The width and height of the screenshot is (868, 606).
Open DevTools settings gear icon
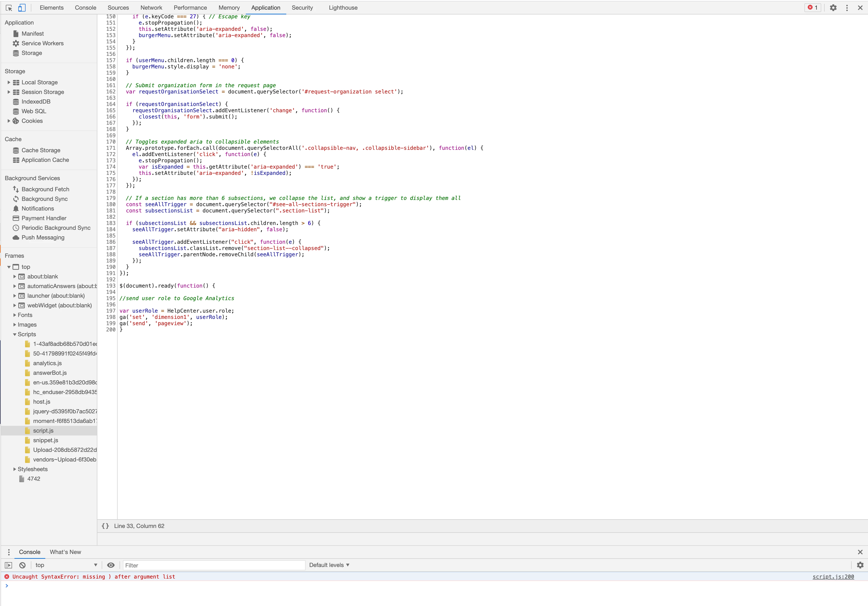pyautogui.click(x=833, y=7)
